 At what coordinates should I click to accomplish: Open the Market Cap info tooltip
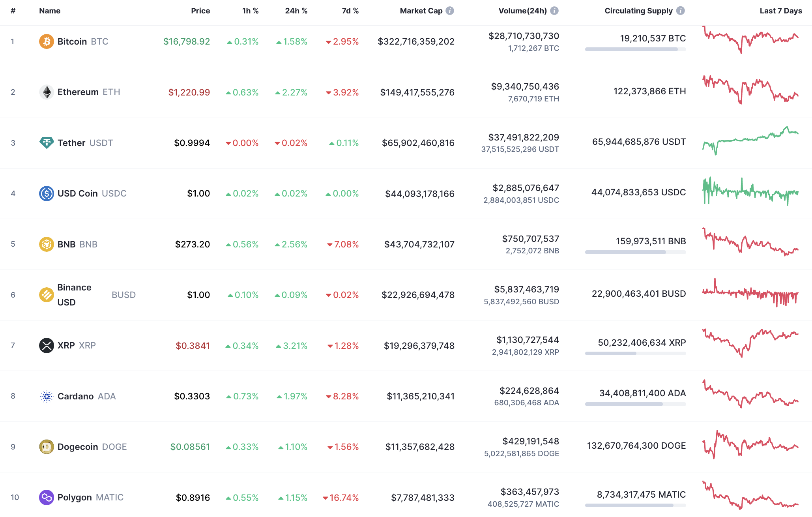point(449,11)
